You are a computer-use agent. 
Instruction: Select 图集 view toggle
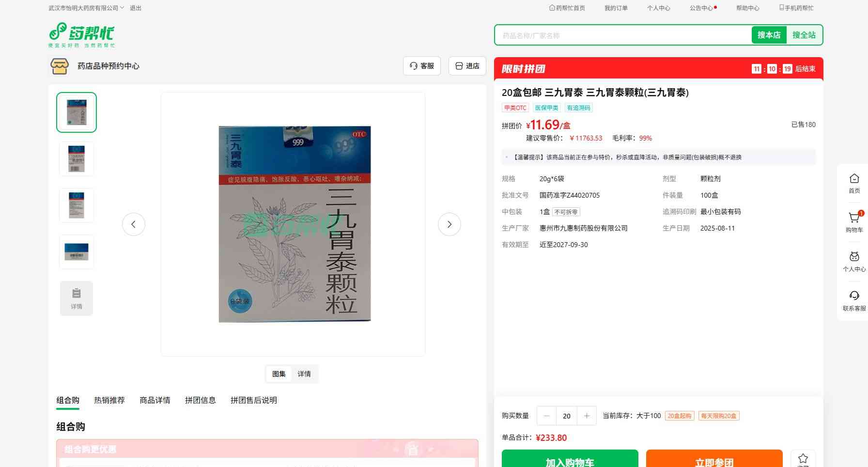279,374
